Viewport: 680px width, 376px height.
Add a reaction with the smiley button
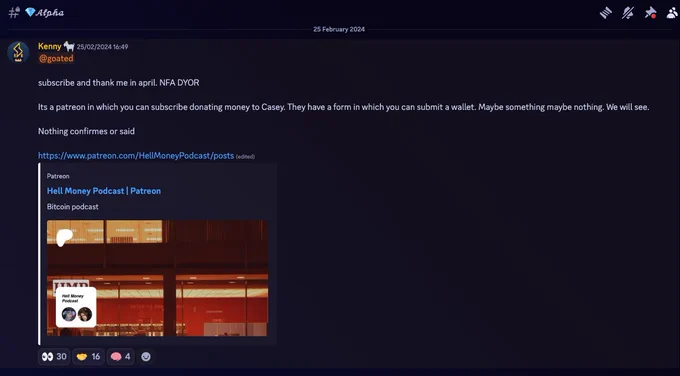click(146, 356)
